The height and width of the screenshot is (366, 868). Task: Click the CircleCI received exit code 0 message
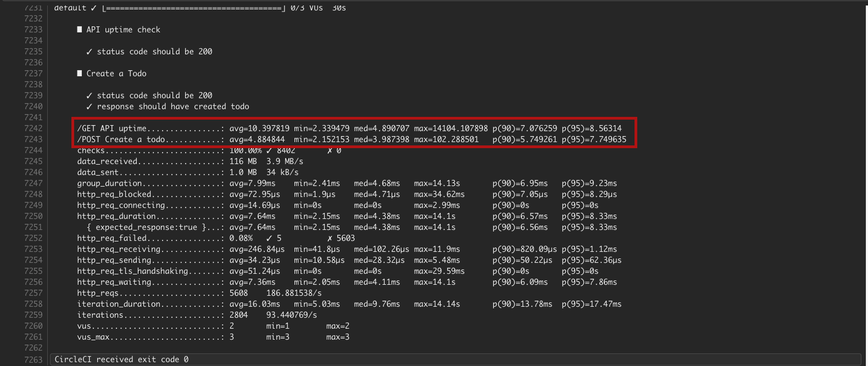(121, 359)
